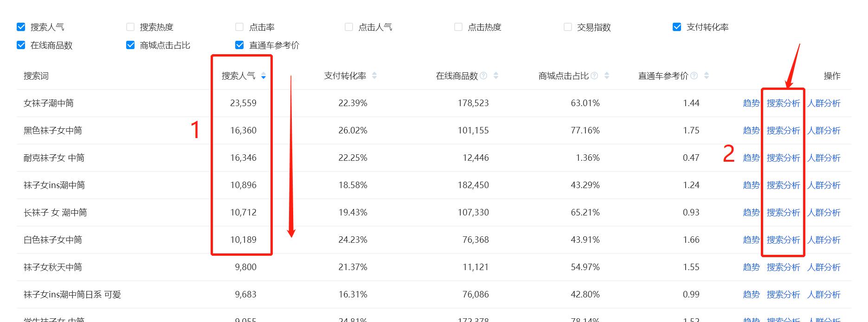Screen dimensions: 868x322
Task: Open 搜索分析 for 女袜子潮中筒
Action: coord(783,103)
